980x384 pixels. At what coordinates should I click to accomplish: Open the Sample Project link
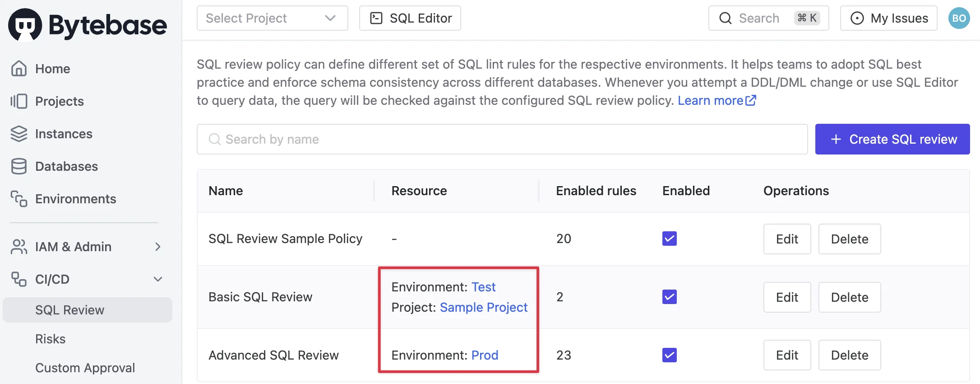[x=484, y=307]
